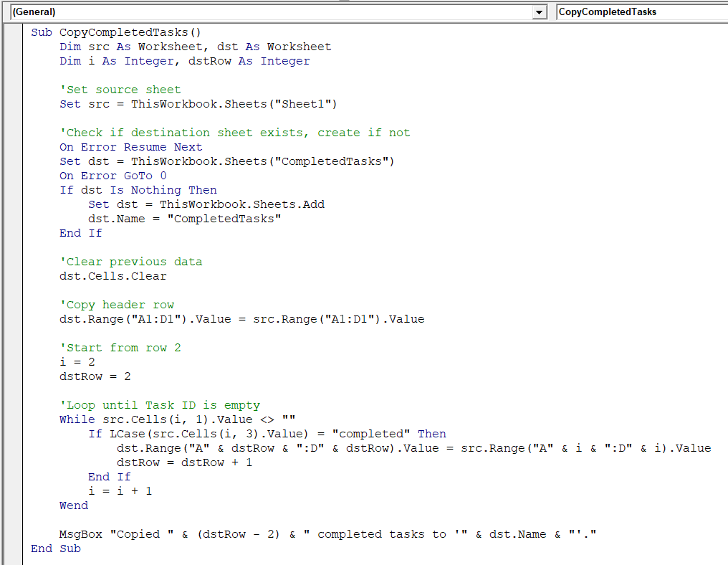Click the (General) object combo box
Image resolution: width=728 pixels, height=565 pixels.
click(272, 12)
